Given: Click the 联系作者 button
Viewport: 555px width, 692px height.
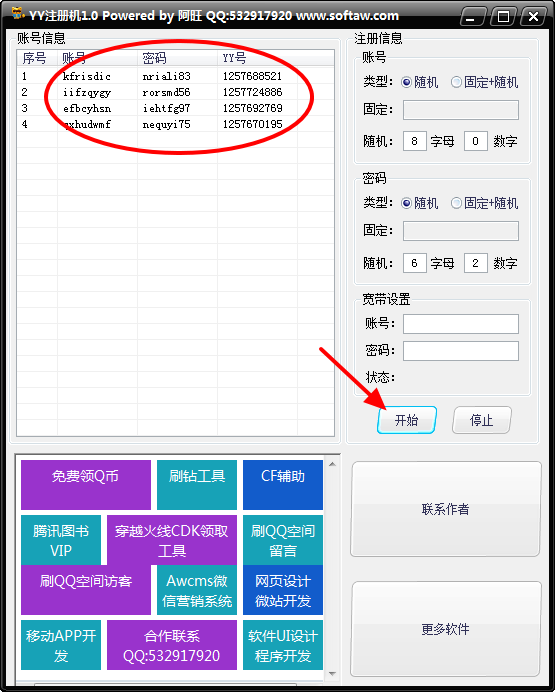Looking at the screenshot, I should [x=446, y=509].
